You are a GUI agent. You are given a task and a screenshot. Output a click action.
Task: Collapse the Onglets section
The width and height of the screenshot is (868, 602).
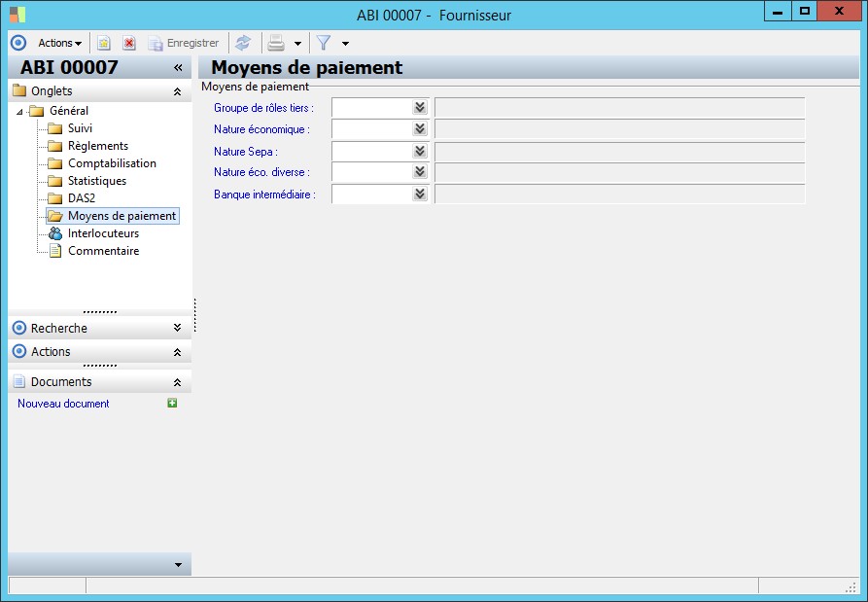tap(177, 91)
